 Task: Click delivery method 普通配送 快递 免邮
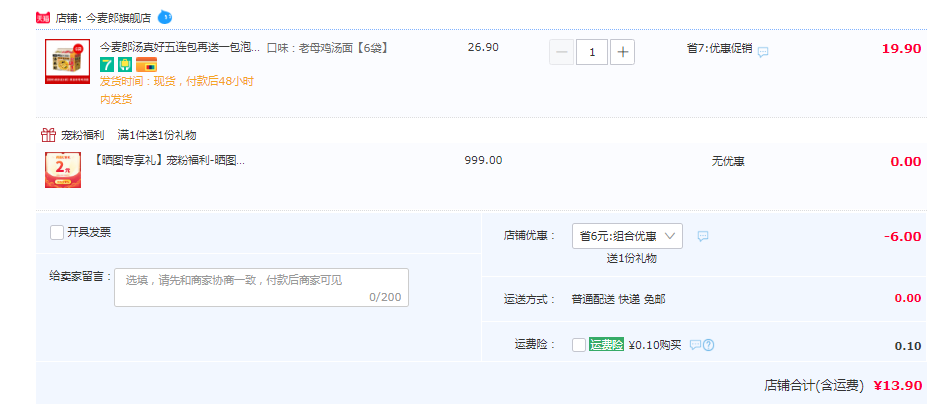[x=618, y=299]
